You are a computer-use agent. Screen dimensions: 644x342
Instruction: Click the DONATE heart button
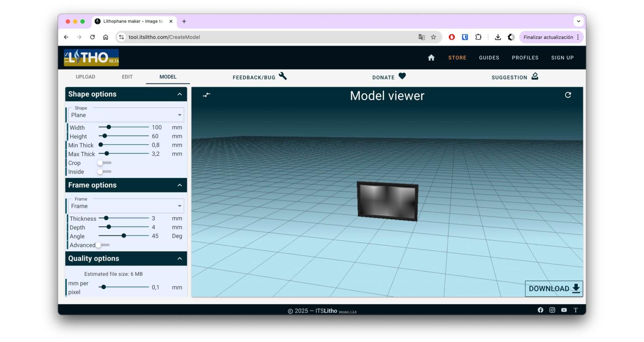pos(389,77)
